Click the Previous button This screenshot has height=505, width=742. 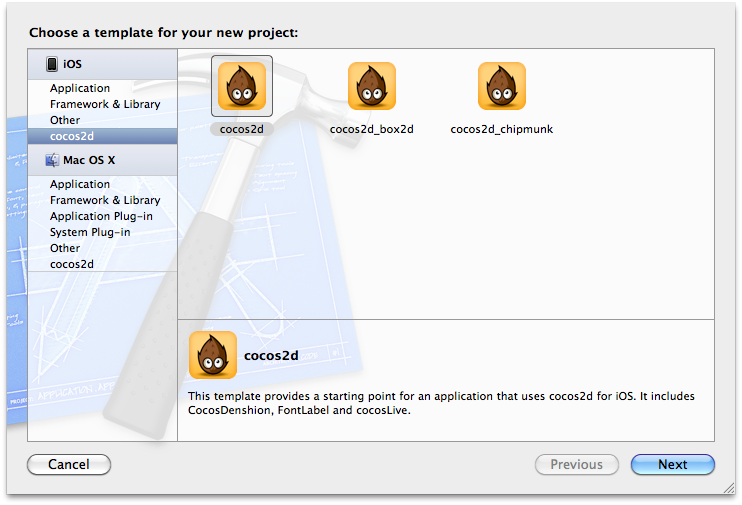point(576,464)
